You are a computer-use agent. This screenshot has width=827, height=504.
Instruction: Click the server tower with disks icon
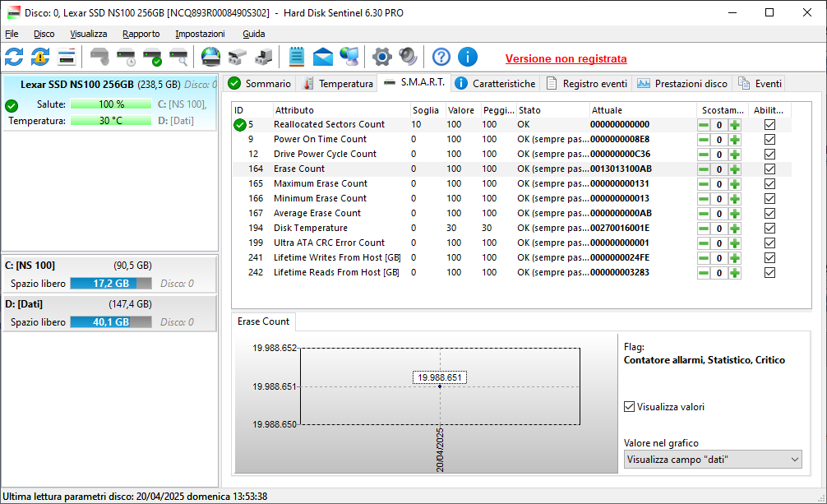click(x=264, y=57)
